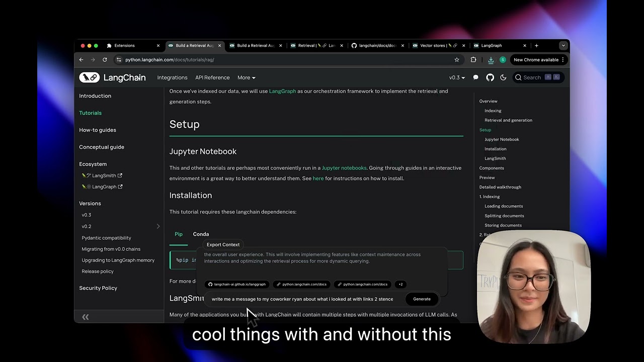Click the address bar URL field

point(287,59)
